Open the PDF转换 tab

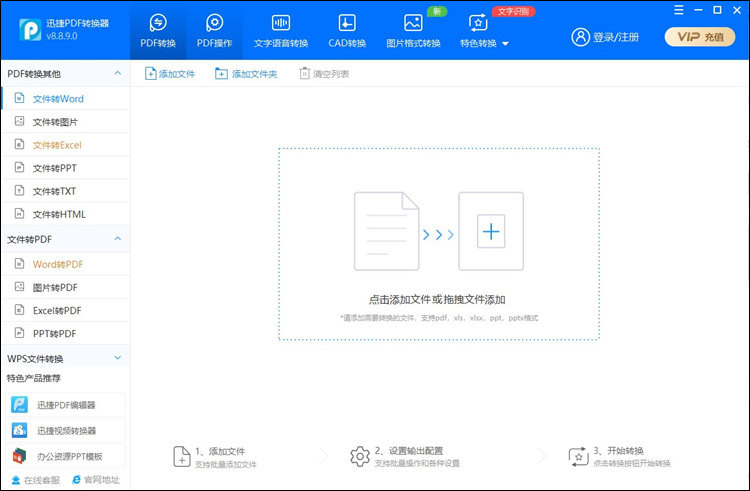pos(158,30)
